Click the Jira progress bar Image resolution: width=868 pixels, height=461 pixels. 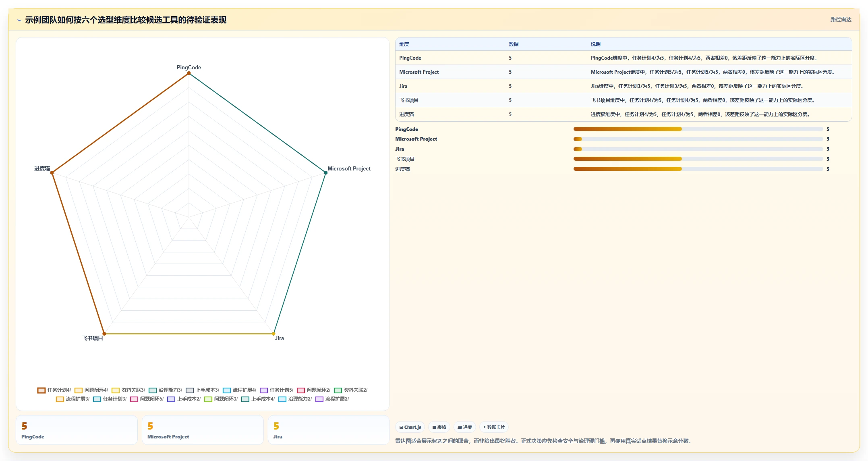click(698, 149)
